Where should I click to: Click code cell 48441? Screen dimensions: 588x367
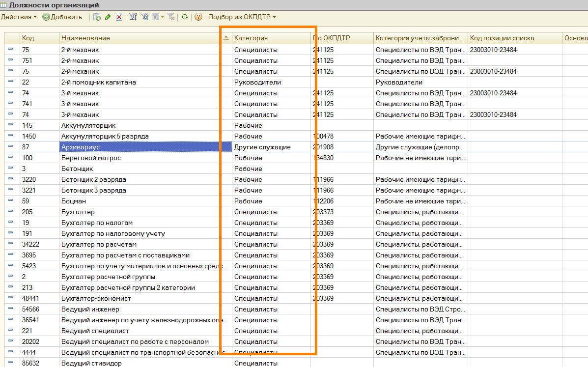(x=39, y=298)
